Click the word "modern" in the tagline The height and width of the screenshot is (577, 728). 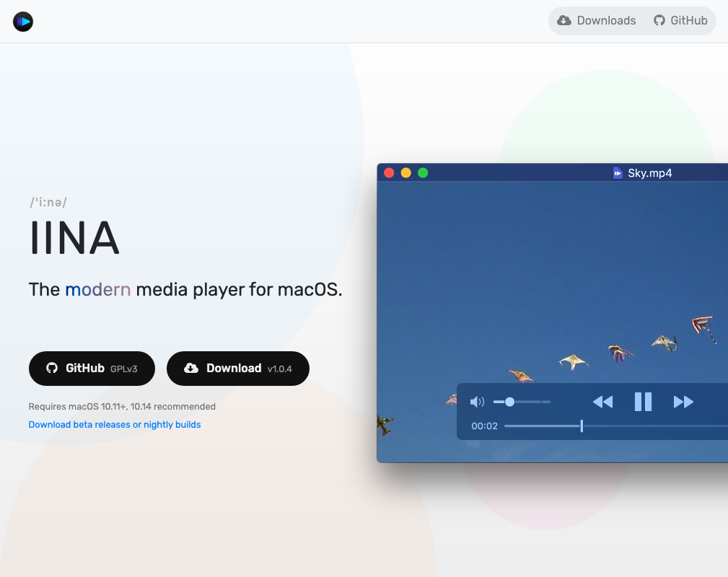[98, 290]
